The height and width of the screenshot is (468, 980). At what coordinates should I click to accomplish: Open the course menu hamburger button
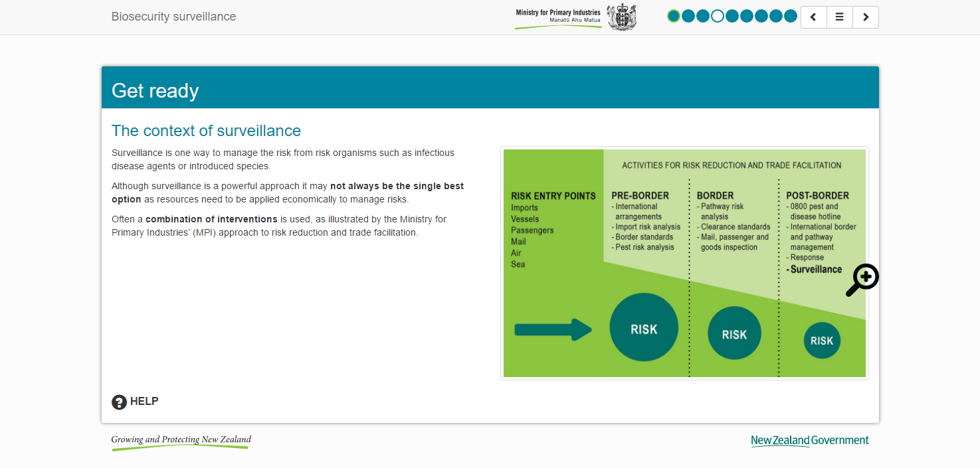point(839,17)
